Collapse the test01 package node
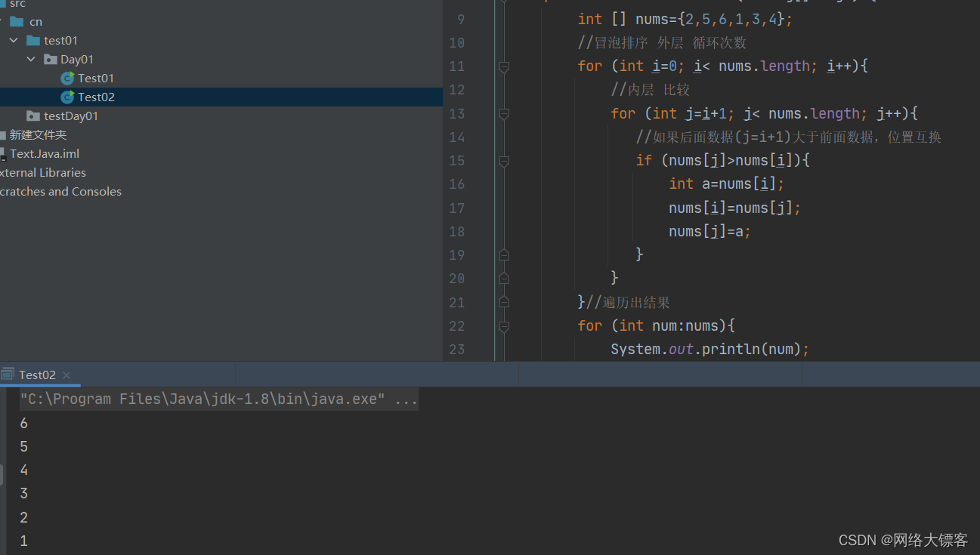 (x=14, y=40)
